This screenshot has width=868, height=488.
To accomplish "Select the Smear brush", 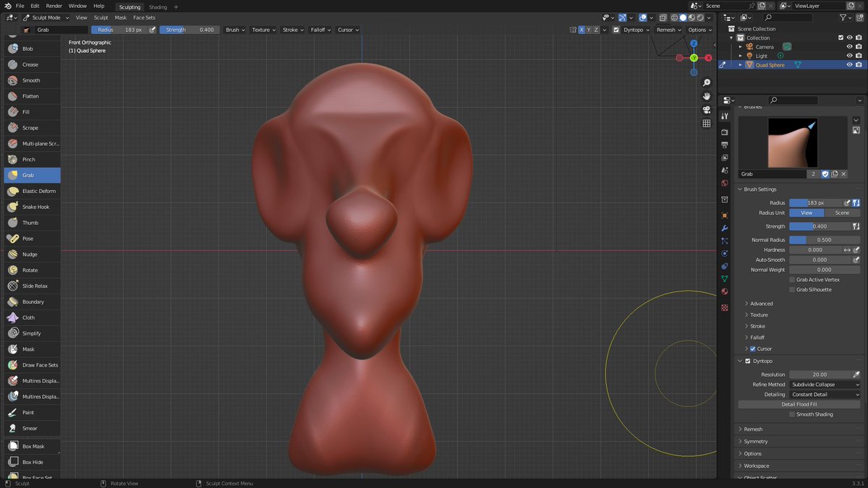I will tap(29, 428).
